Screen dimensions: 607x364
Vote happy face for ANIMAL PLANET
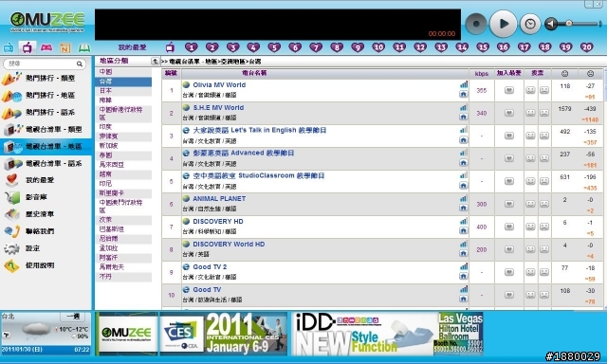(530, 204)
